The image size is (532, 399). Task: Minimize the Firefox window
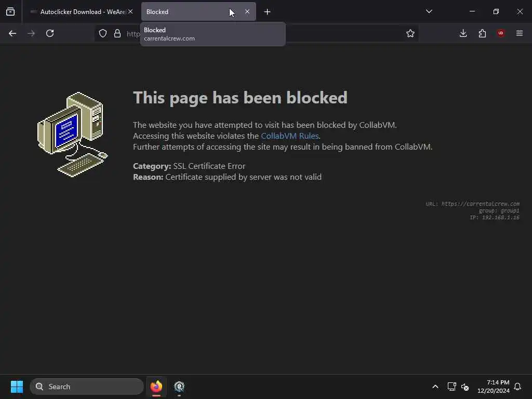click(472, 11)
